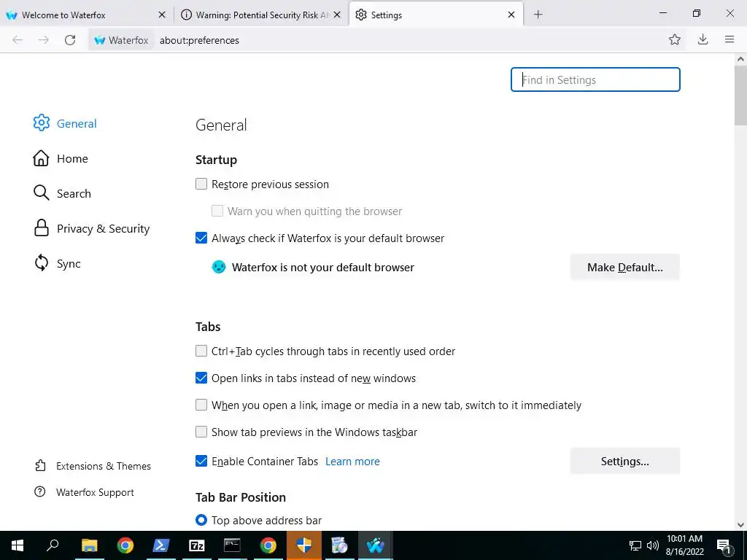
Task: Bookmark this page with star icon
Action: point(675,39)
